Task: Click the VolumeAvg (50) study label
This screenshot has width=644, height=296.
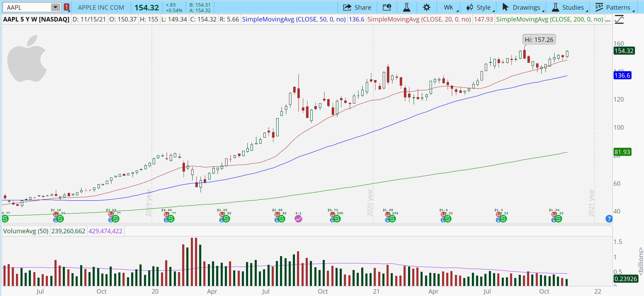Action: pos(26,231)
